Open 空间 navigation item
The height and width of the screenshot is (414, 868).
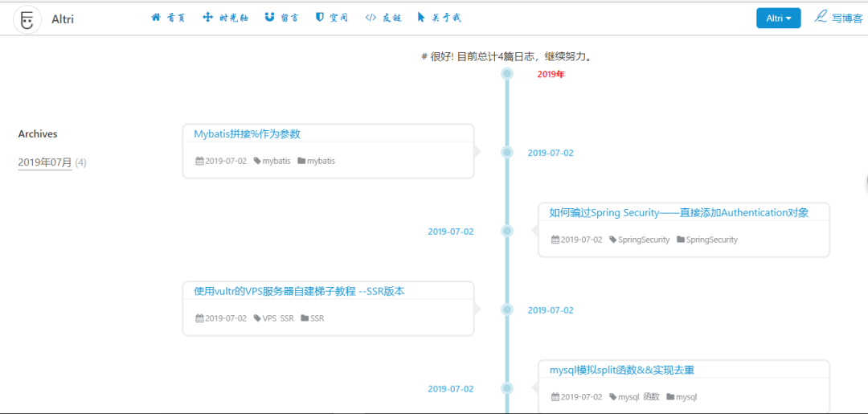(x=339, y=18)
